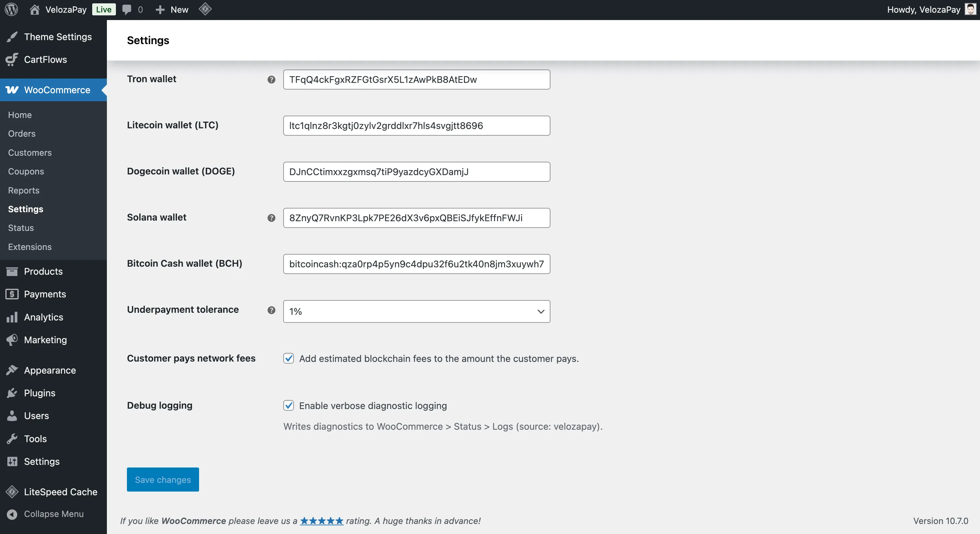The width and height of the screenshot is (980, 534).
Task: Open WooCommerce Extensions submenu item
Action: click(x=30, y=247)
